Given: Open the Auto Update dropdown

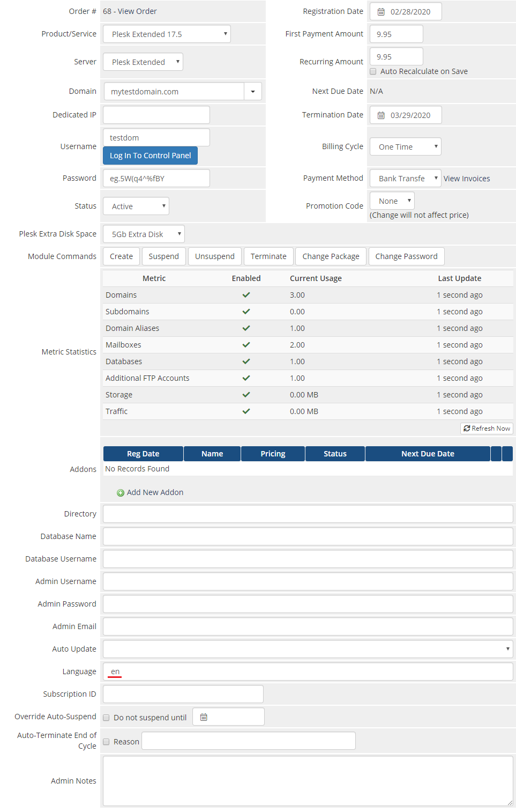Looking at the screenshot, I should click(x=308, y=649).
